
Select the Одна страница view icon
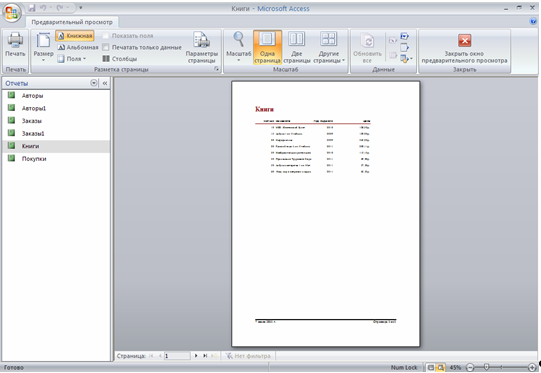coord(267,39)
